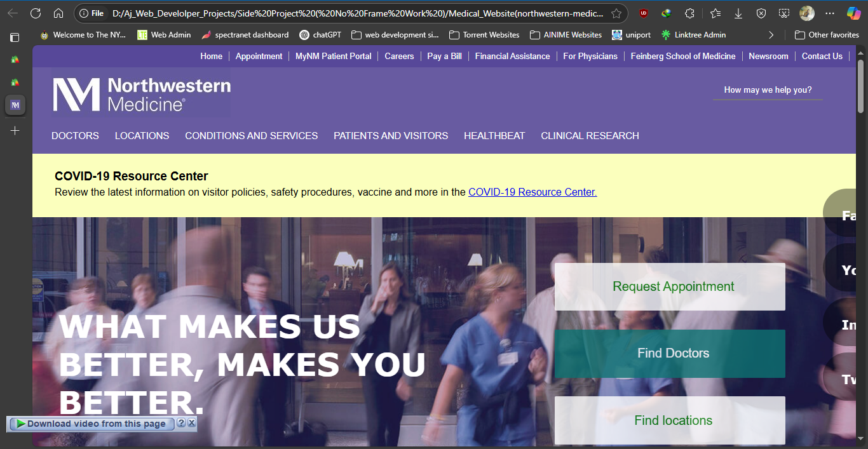The image size is (868, 449).
Task: Open the Settings and more menu
Action: pos(830,13)
